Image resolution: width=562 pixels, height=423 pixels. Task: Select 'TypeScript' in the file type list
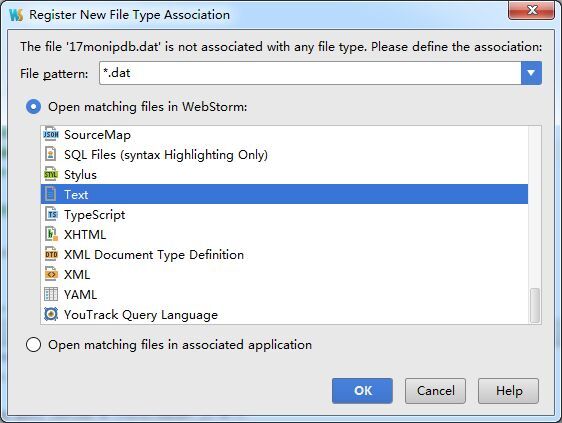pos(284,214)
